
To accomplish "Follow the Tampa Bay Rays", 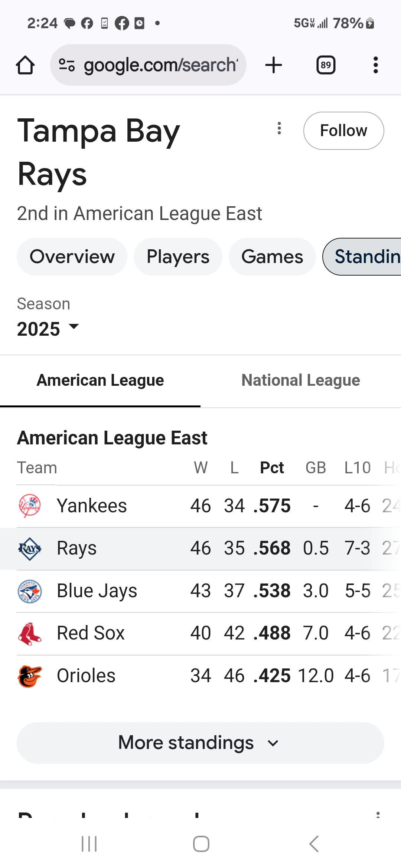I will pos(344,131).
